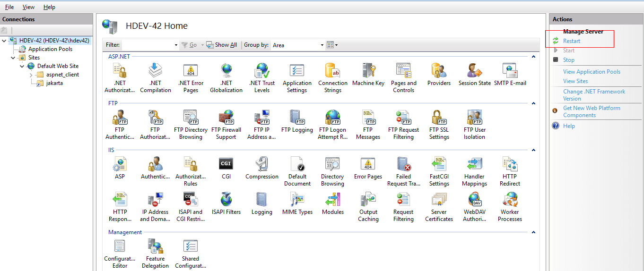Image resolution: width=644 pixels, height=271 pixels.
Task: Click View Sites link
Action: 575,81
